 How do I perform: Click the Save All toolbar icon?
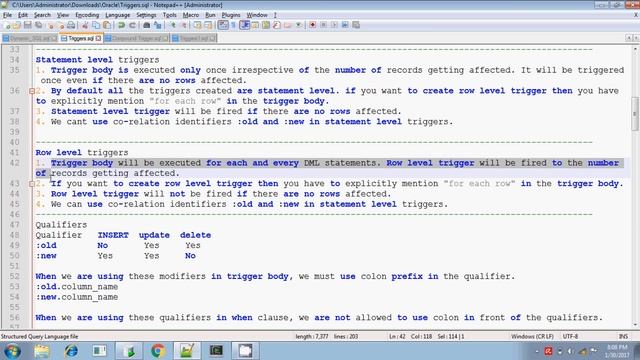coord(38,25)
